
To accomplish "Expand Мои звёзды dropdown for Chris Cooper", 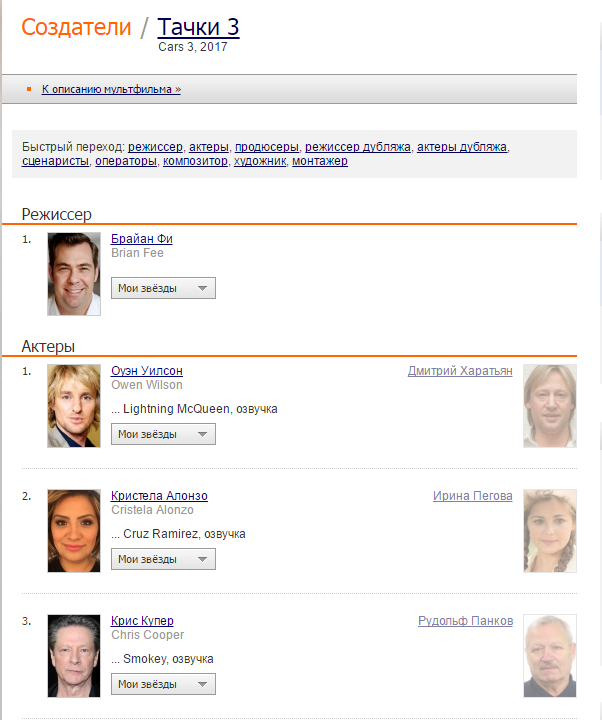I will pyautogui.click(x=163, y=684).
